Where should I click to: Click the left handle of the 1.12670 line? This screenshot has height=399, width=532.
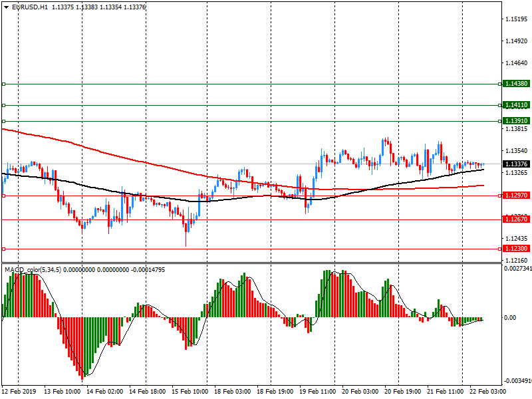(3, 219)
